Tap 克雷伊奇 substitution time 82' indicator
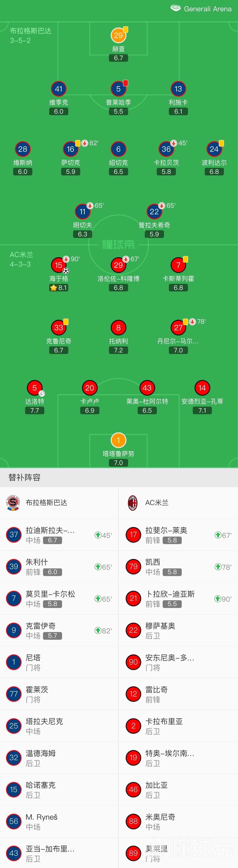 coord(103,630)
